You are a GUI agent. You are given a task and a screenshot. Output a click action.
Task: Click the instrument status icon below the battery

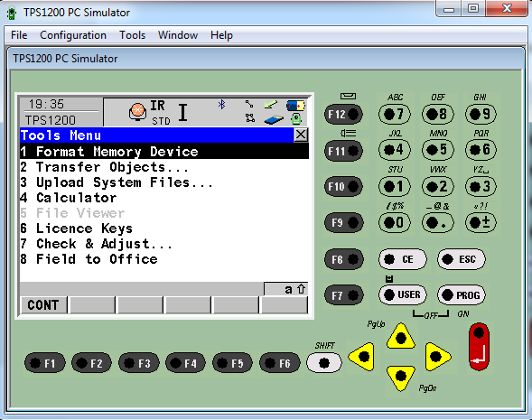point(296,119)
